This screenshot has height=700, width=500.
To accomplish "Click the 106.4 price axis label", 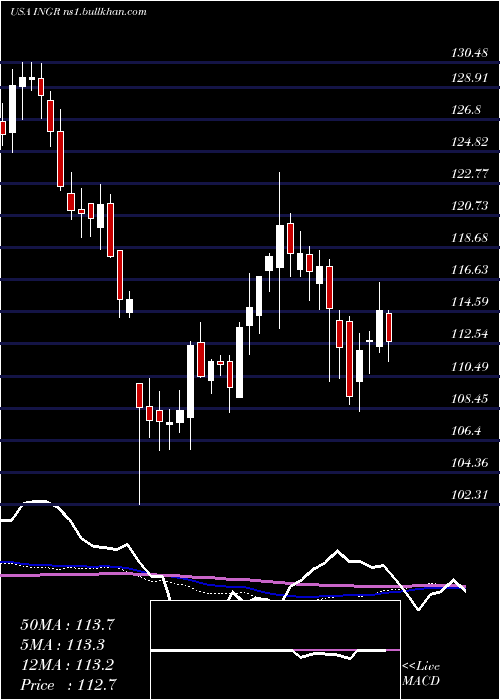I will point(466,431).
